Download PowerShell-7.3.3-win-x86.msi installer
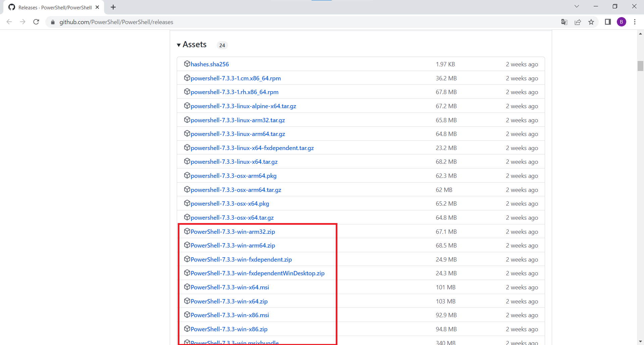The width and height of the screenshot is (644, 345). tap(230, 315)
